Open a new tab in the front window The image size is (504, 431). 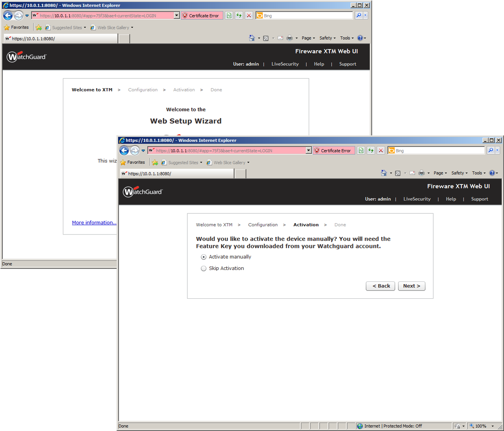tap(240, 174)
